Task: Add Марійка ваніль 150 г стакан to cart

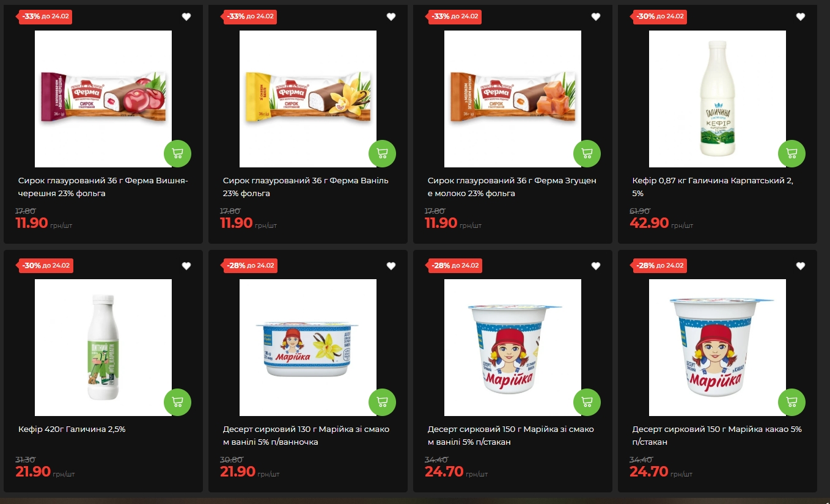Action: [587, 402]
